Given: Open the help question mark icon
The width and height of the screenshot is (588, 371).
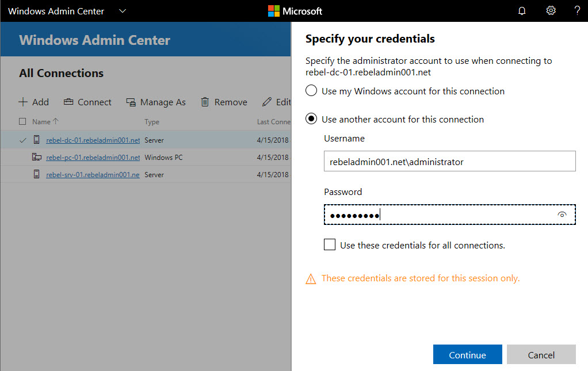Looking at the screenshot, I should tap(577, 10).
